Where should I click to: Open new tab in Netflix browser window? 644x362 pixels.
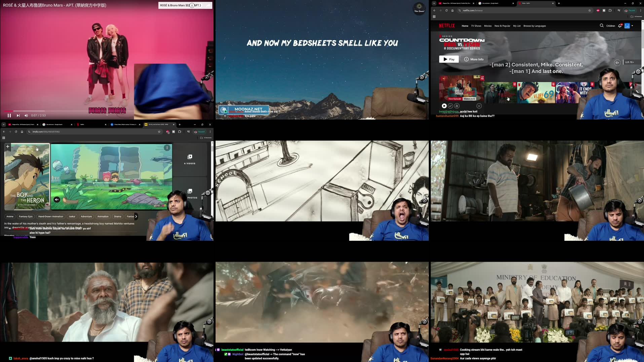(559, 3)
